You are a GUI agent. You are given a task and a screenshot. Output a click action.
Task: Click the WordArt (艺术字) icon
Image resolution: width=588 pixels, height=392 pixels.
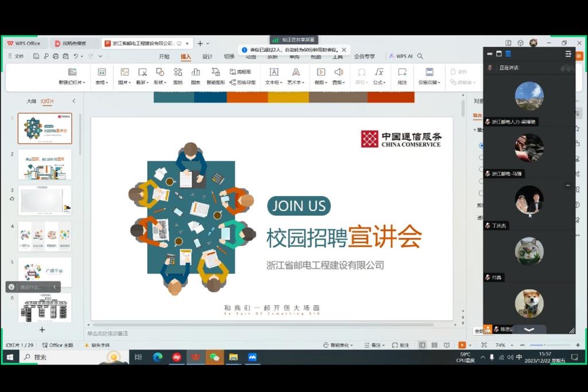[296, 72]
